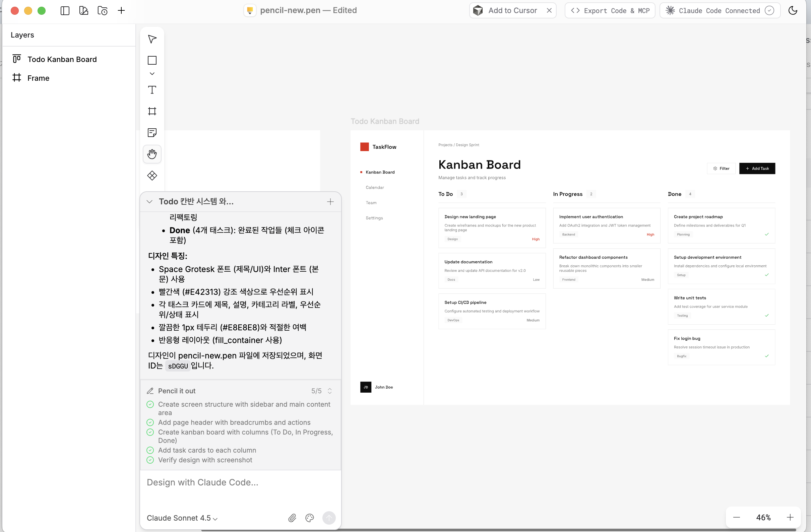The height and width of the screenshot is (532, 811).
Task: Expand shape tool options chevron
Action: click(152, 74)
